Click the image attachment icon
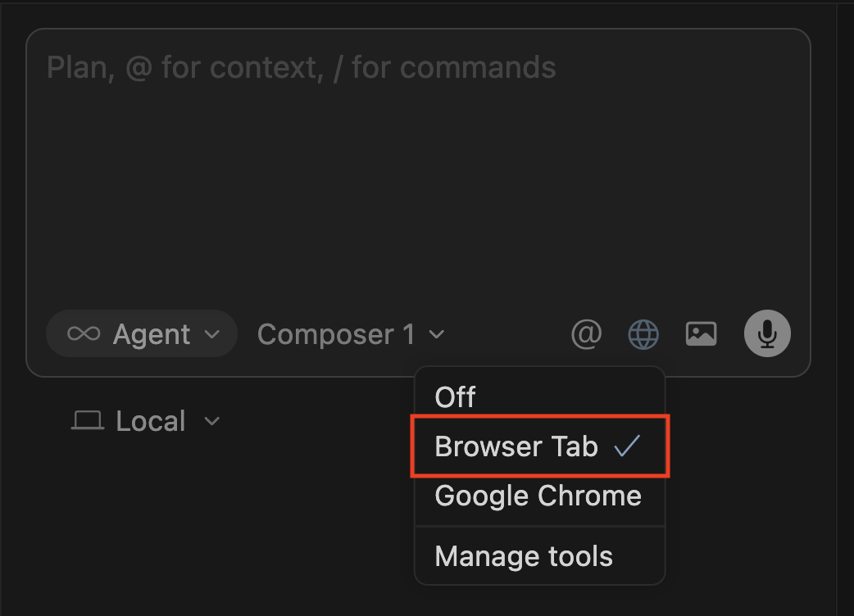Viewport: 854px width, 616px height. pyautogui.click(x=701, y=333)
